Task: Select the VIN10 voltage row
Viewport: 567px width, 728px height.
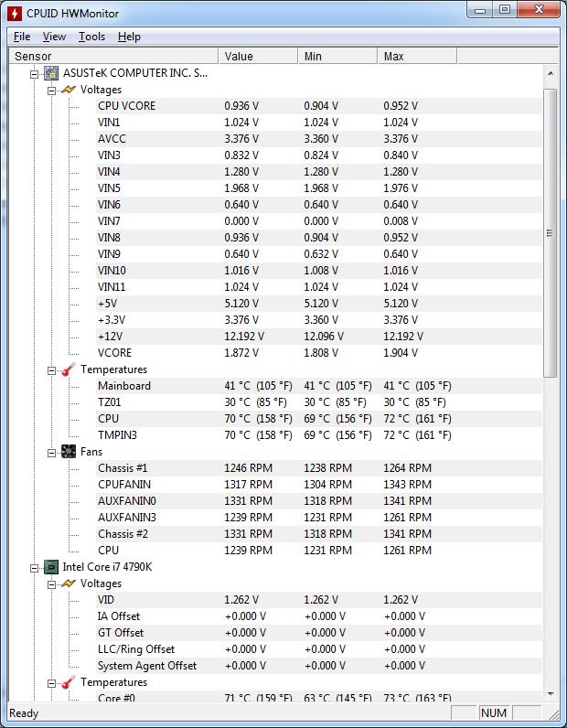Action: tap(319, 271)
